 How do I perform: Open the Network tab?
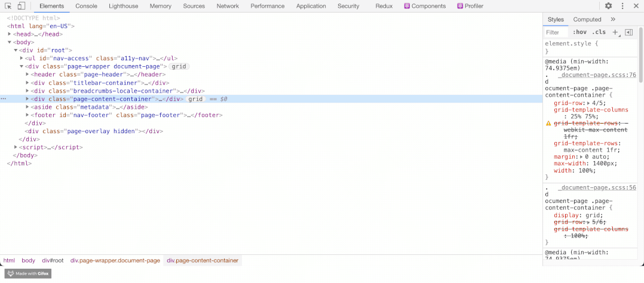click(x=228, y=6)
